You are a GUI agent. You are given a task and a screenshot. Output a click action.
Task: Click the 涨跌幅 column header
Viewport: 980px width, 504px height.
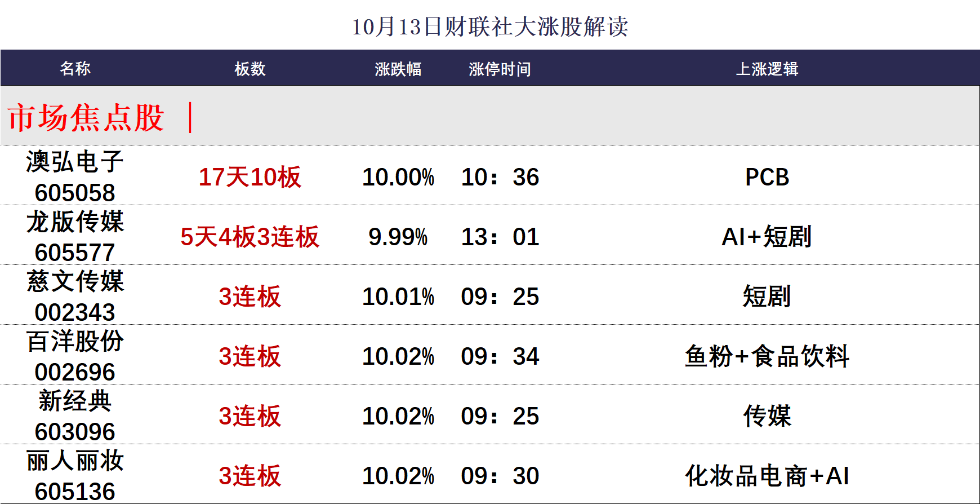(x=398, y=69)
